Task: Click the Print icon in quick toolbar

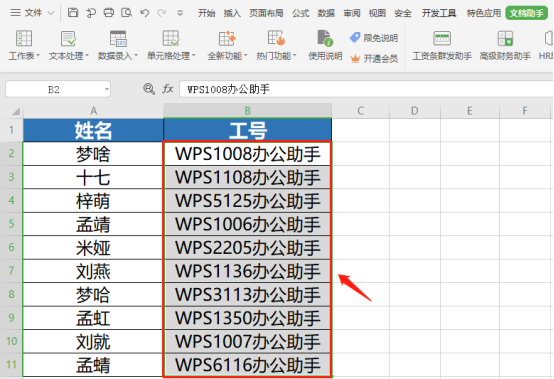Action: [x=108, y=13]
